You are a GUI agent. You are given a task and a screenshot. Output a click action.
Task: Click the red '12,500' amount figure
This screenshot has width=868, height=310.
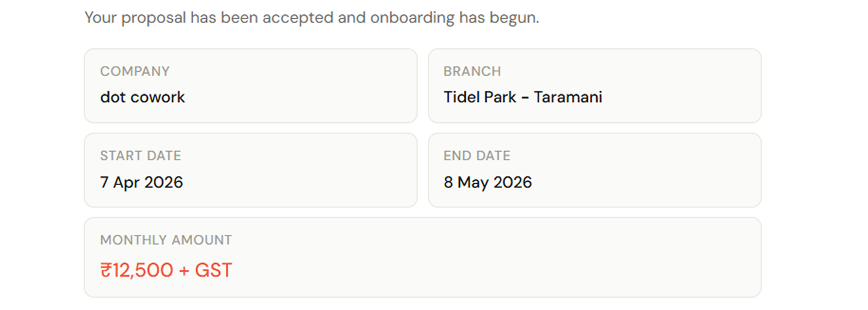pyautogui.click(x=143, y=270)
